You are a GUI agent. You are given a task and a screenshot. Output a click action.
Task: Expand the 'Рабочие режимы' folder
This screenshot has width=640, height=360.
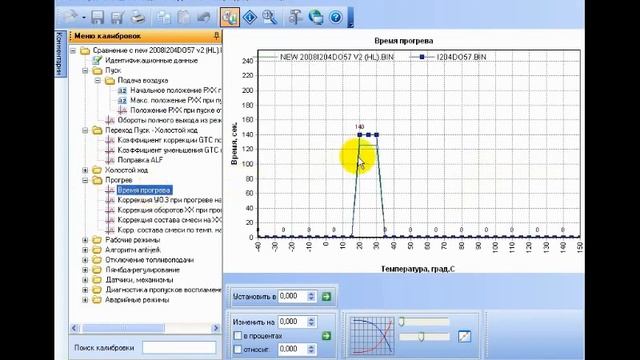click(x=85, y=240)
